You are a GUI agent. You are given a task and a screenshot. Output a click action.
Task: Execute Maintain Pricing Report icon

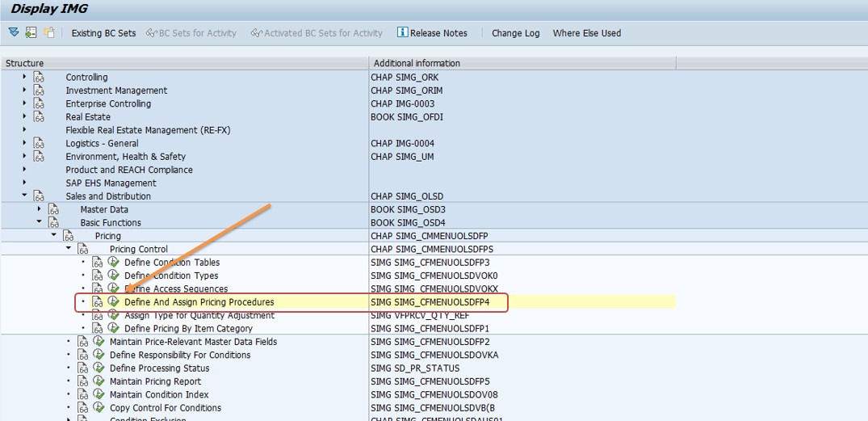[x=99, y=381]
